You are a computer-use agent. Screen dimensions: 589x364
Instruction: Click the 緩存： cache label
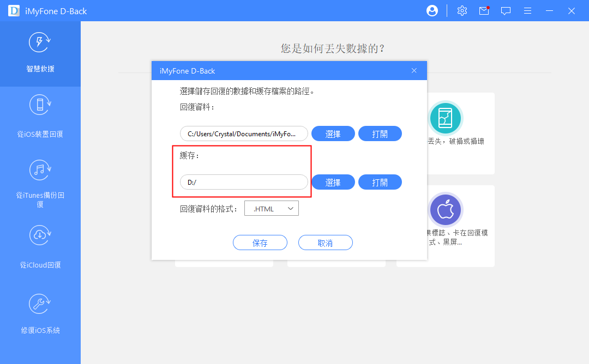[x=189, y=156]
